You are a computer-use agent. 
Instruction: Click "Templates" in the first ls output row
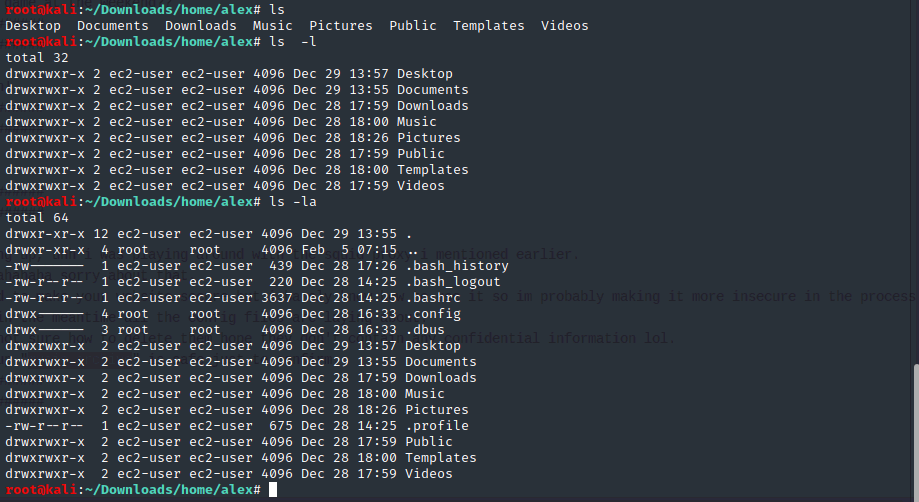click(x=488, y=26)
